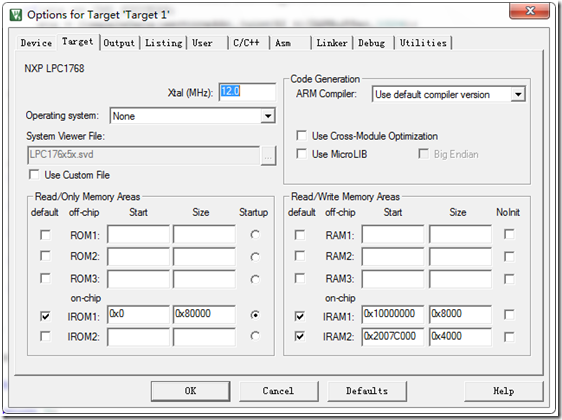This screenshot has width=562, height=420.
Task: Close the Options for Target dialog
Action: coord(529,11)
